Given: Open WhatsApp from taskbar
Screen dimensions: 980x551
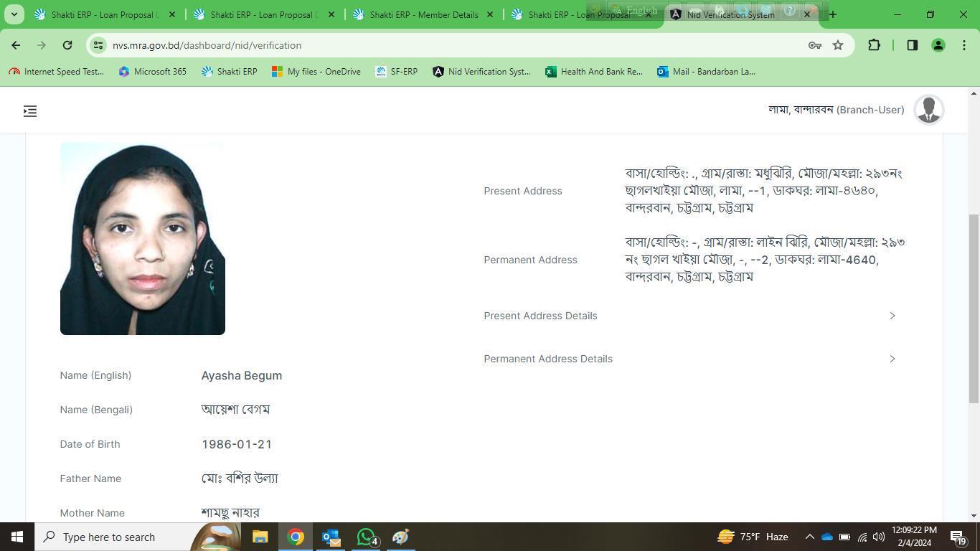Looking at the screenshot, I should [x=367, y=537].
